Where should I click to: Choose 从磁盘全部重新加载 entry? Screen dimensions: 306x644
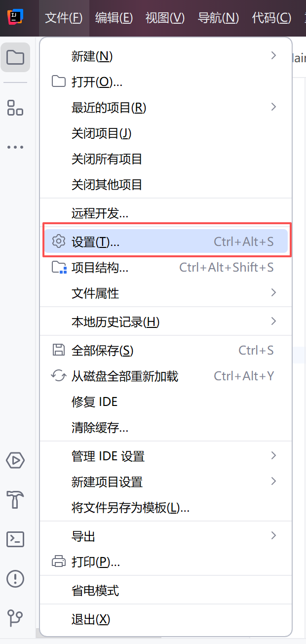coord(166,376)
